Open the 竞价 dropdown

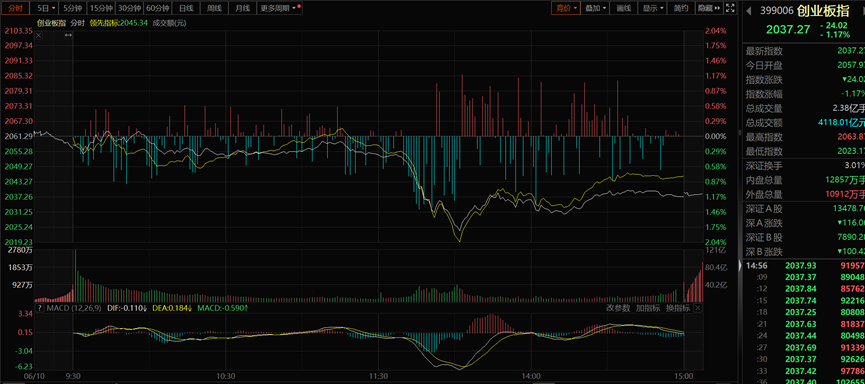[x=566, y=8]
